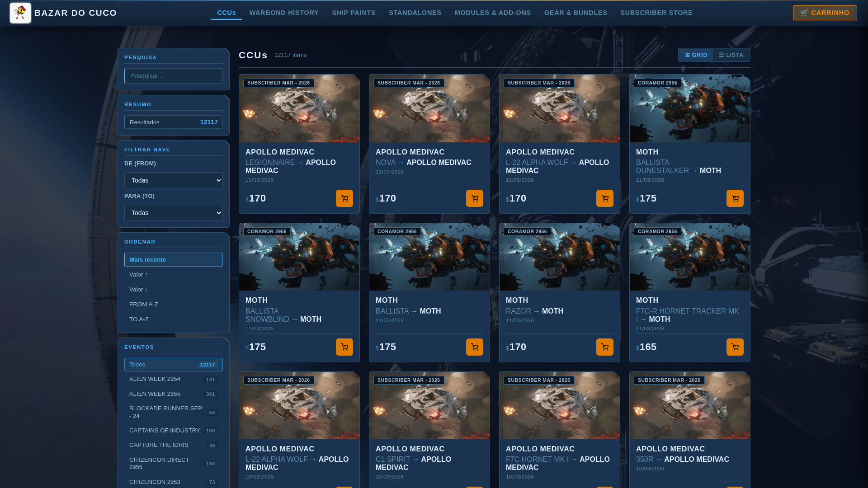Filter by Alien Week 2954 event
The image size is (868, 488).
174,379
